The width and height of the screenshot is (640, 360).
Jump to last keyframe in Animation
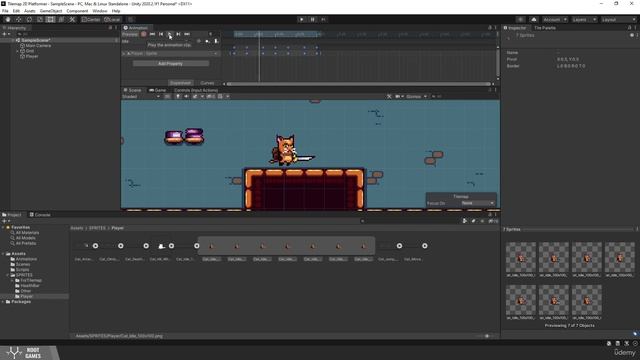coord(187,34)
